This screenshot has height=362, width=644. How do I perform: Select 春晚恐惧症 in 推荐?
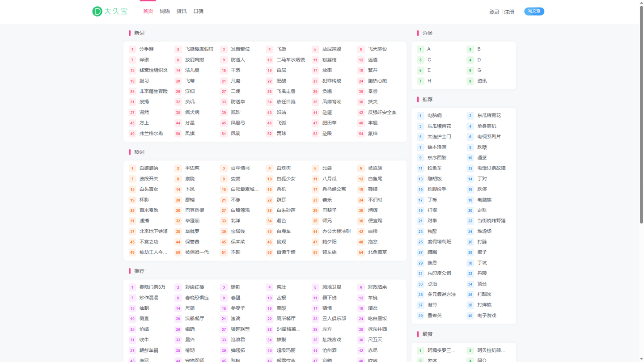coord(197,298)
